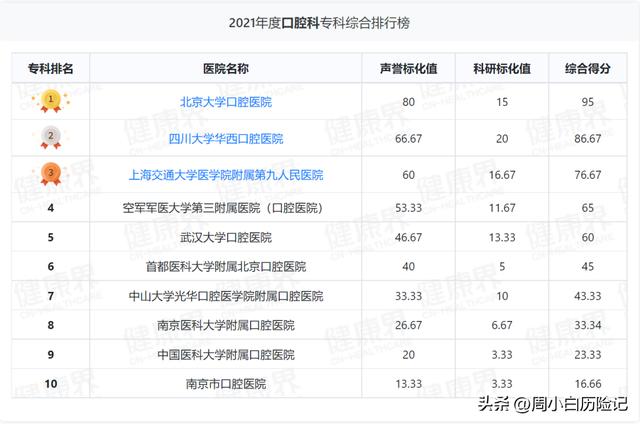Click the 医院名称 column header
Screen dimensions: 640x424
(226, 69)
